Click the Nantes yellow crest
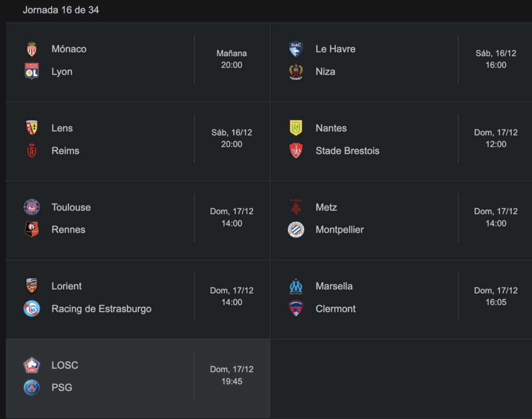532x419 pixels. [x=296, y=128]
